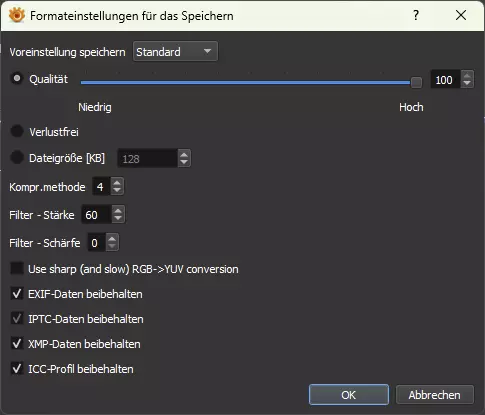Cancel via the Abbrechen button
Screen dimensions: 485x415
tap(435, 395)
